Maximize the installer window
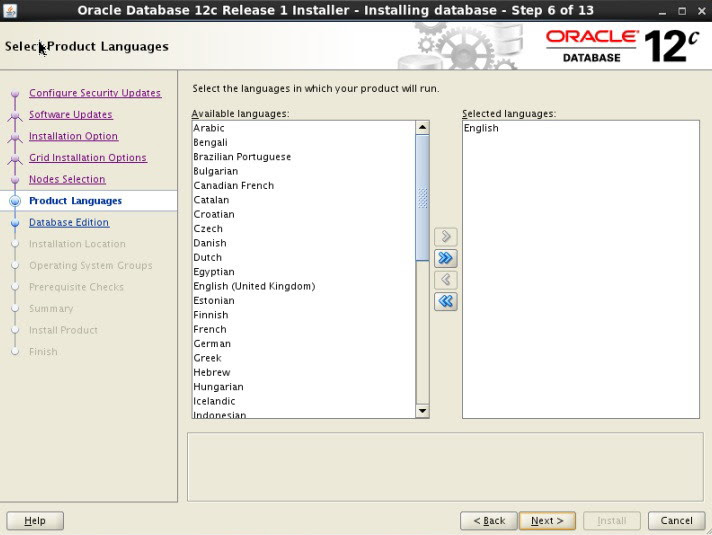Viewport: 712px width, 535px height. (x=682, y=11)
